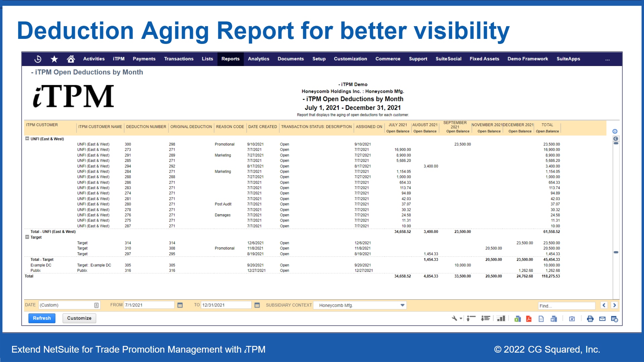Open the Reports menu

tap(230, 59)
